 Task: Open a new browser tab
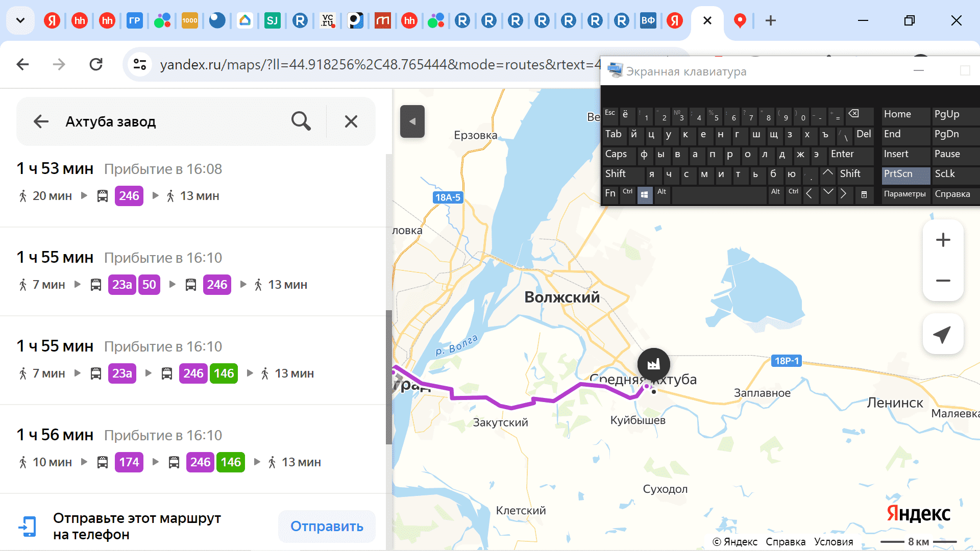[771, 20]
